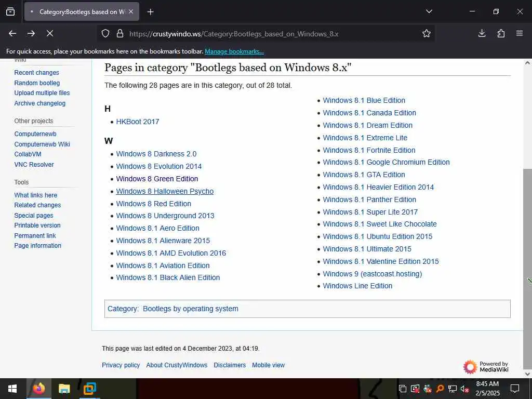Open Windows Start menu
532x399 pixels.
point(12,389)
